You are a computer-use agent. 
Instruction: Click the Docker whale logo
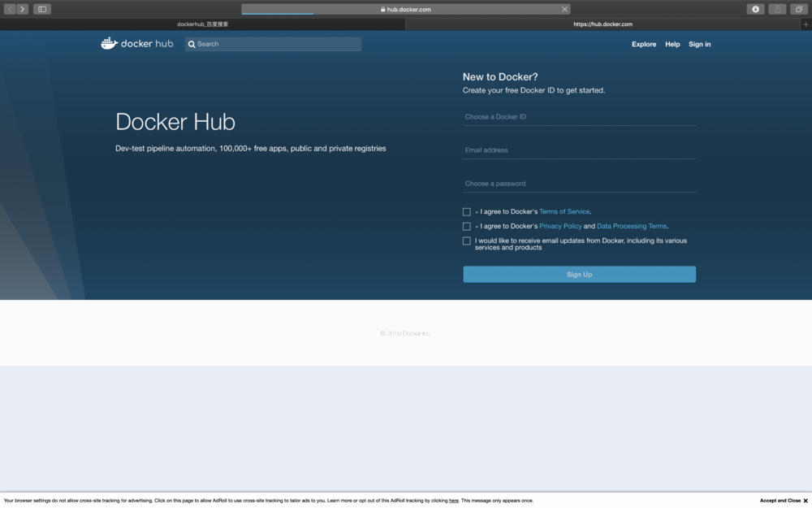(110, 44)
